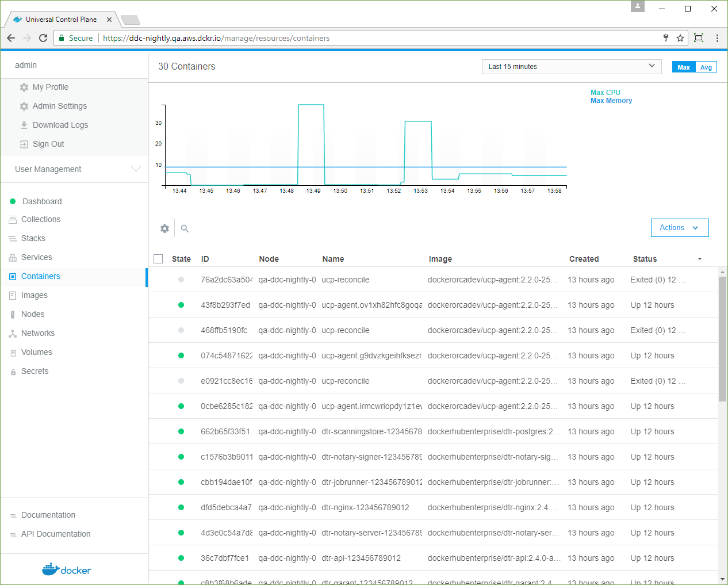Open the Actions dropdown menu
Screen dimensions: 728x585
pyautogui.click(x=679, y=228)
